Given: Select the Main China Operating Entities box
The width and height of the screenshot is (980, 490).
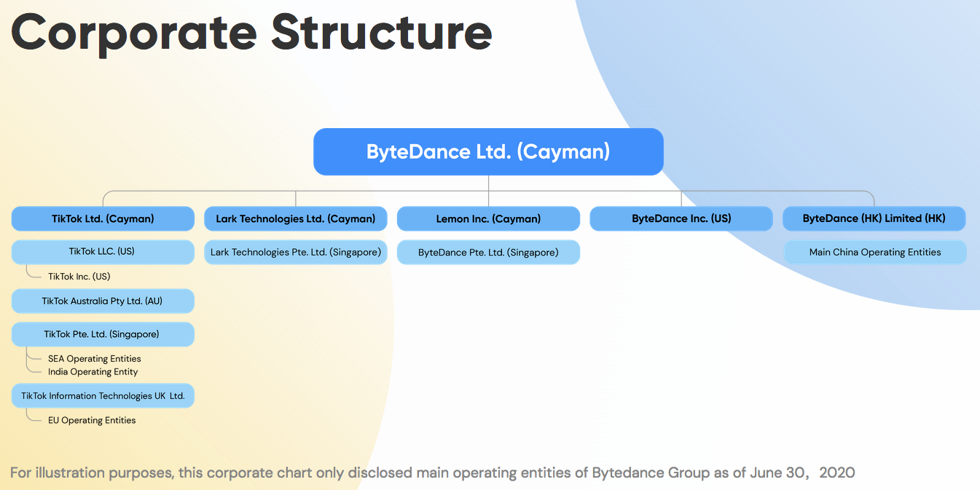Looking at the screenshot, I should 874,253.
